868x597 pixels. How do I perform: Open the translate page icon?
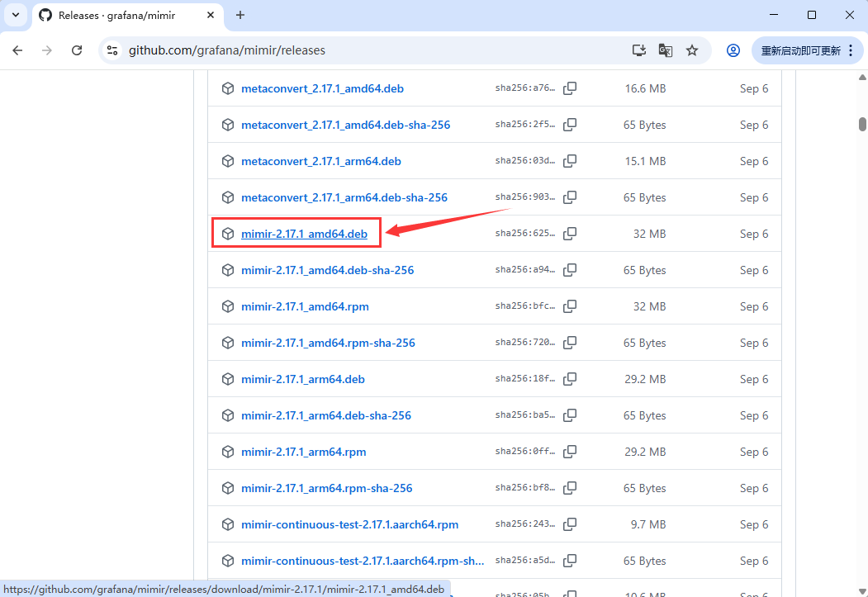point(665,50)
